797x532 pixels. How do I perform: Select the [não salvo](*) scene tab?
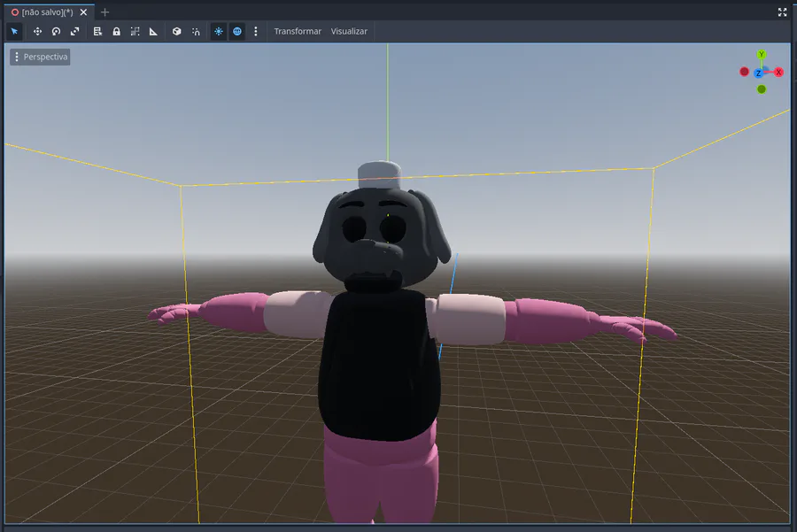point(47,12)
